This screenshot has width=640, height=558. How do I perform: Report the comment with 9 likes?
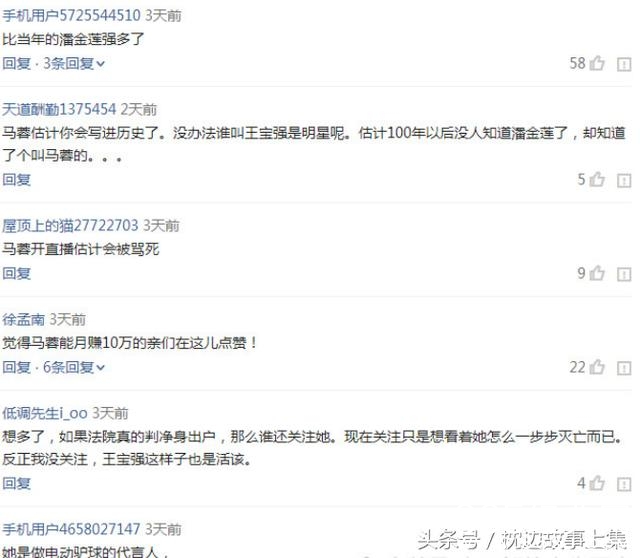[624, 274]
